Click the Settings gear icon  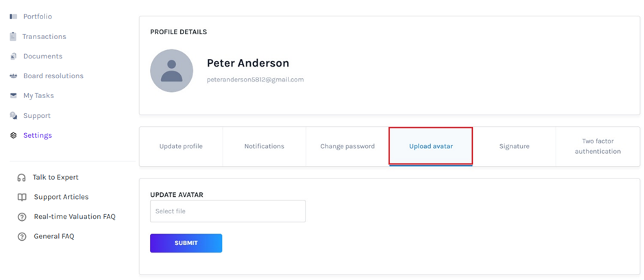[13, 136]
